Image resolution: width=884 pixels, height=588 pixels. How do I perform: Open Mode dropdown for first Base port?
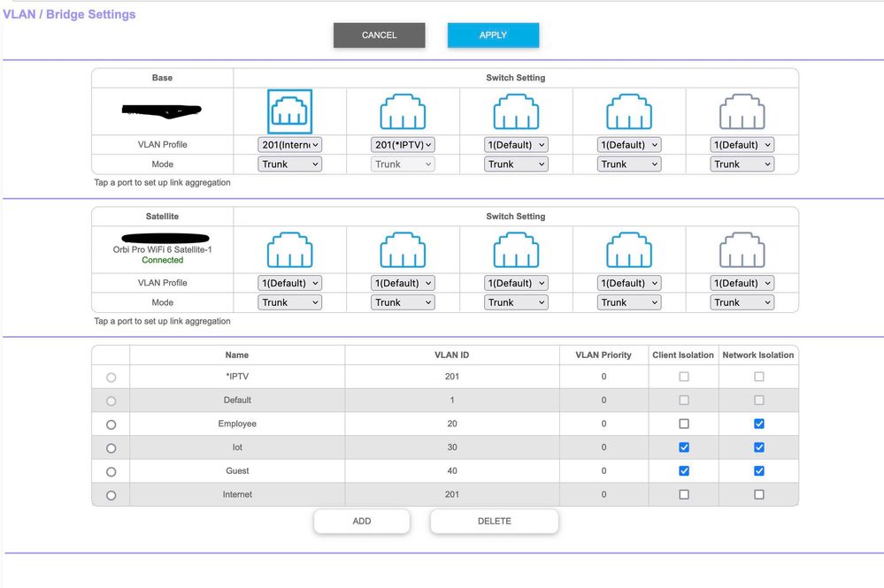click(x=290, y=164)
